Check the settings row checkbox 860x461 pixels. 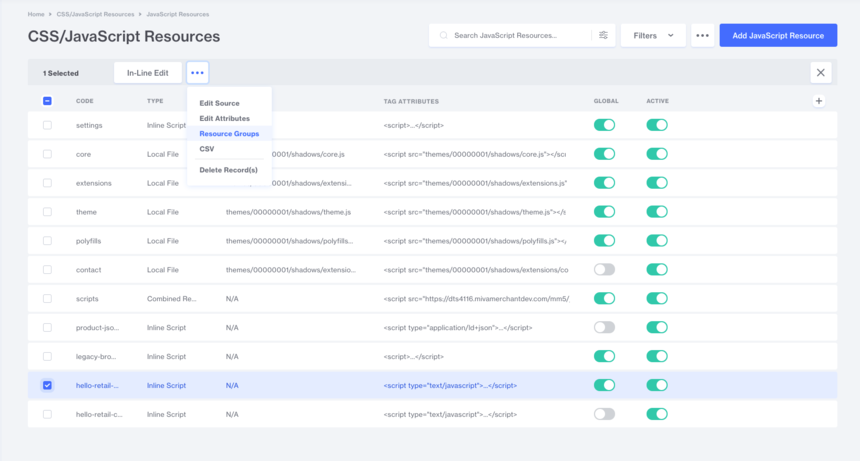(x=47, y=125)
